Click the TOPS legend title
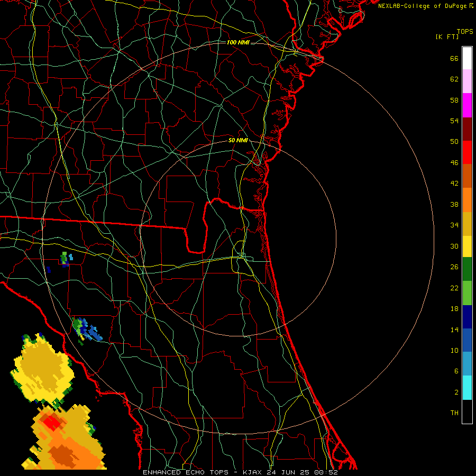 point(465,31)
